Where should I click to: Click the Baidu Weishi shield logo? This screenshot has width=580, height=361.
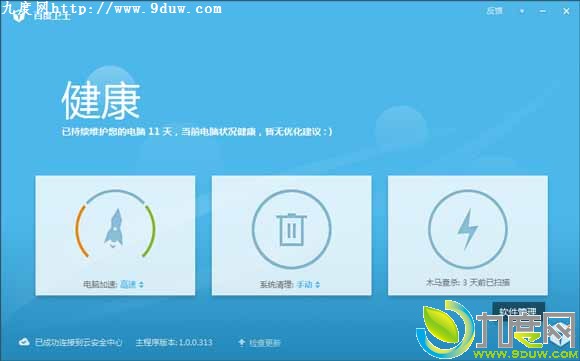click(18, 16)
